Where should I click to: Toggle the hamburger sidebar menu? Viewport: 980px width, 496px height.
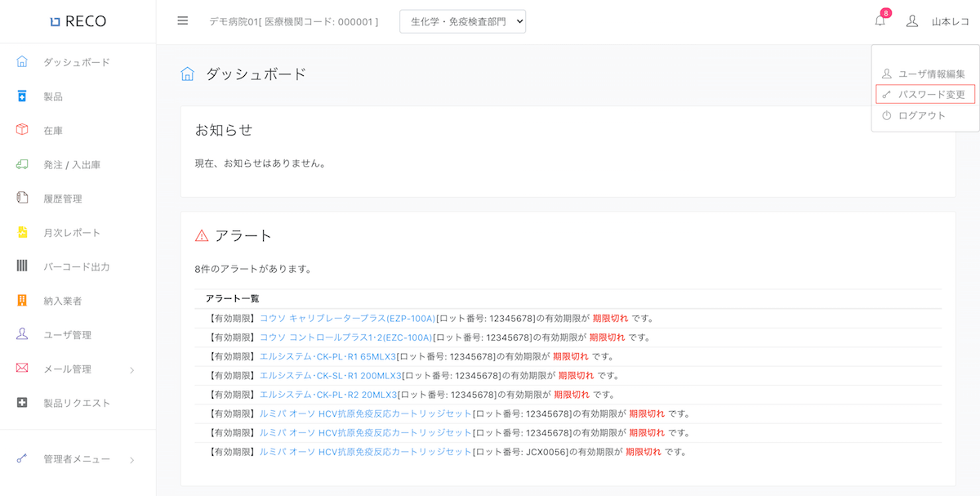point(183,21)
